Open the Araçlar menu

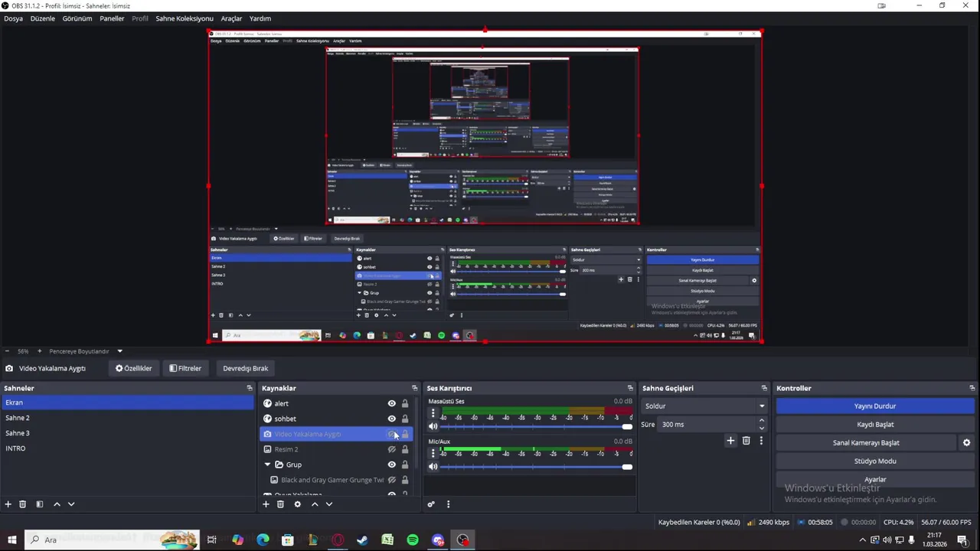[231, 18]
